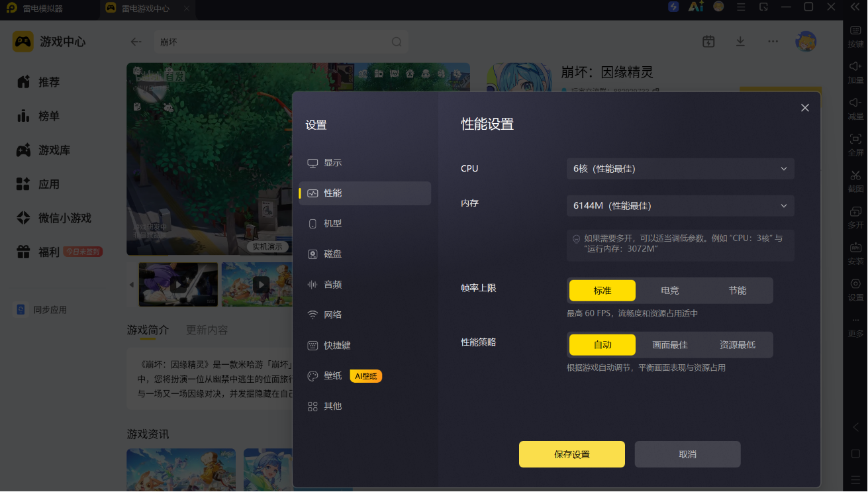
Task: Click the three-dot more icon in game center header
Action: [773, 41]
